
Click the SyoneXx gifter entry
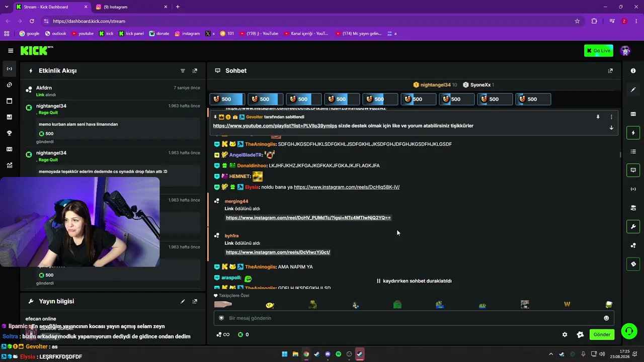tap(478, 85)
